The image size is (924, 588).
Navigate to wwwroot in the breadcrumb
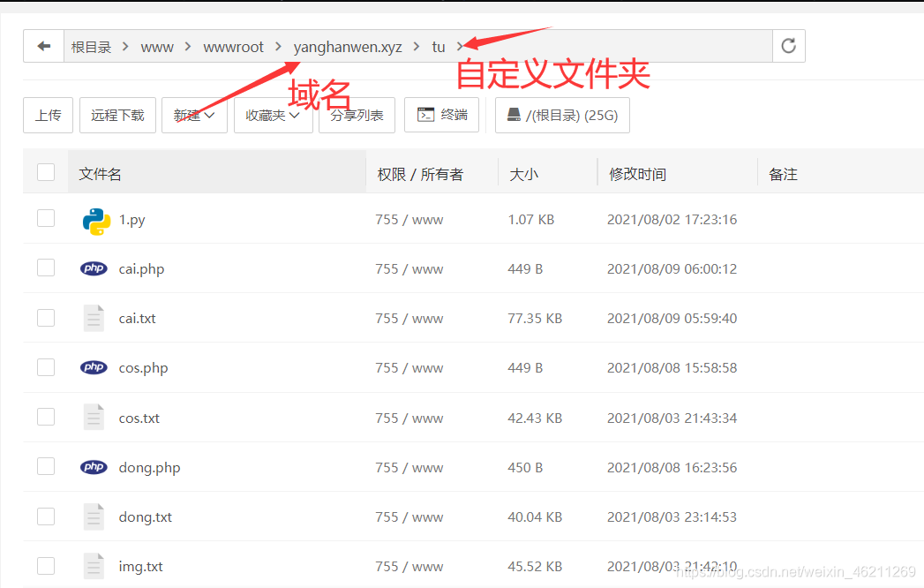233,46
